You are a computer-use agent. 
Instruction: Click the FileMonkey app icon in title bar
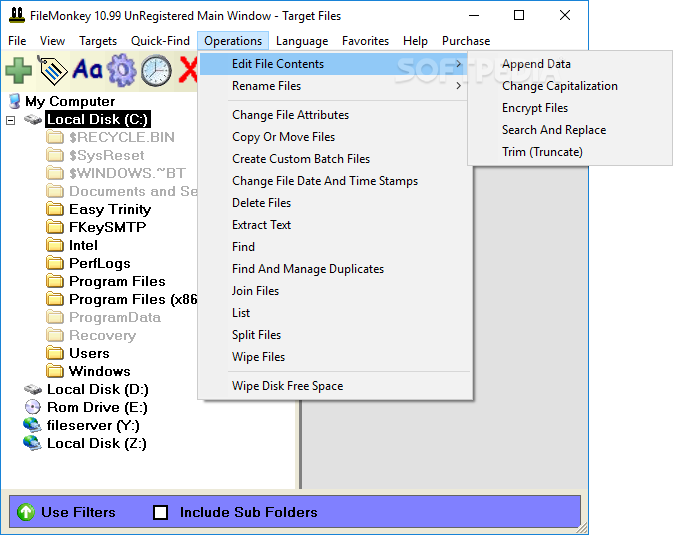tap(16, 15)
